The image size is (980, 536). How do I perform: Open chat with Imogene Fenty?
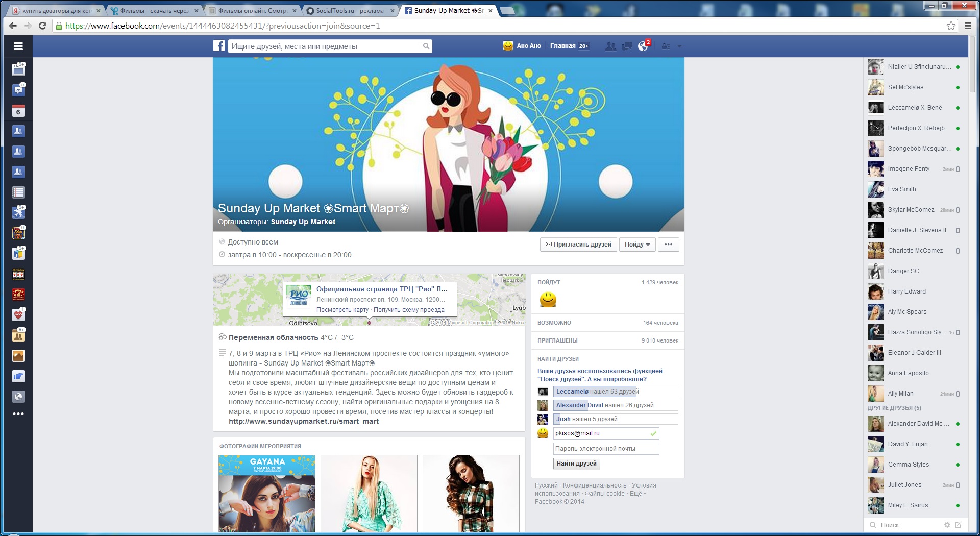pos(914,169)
